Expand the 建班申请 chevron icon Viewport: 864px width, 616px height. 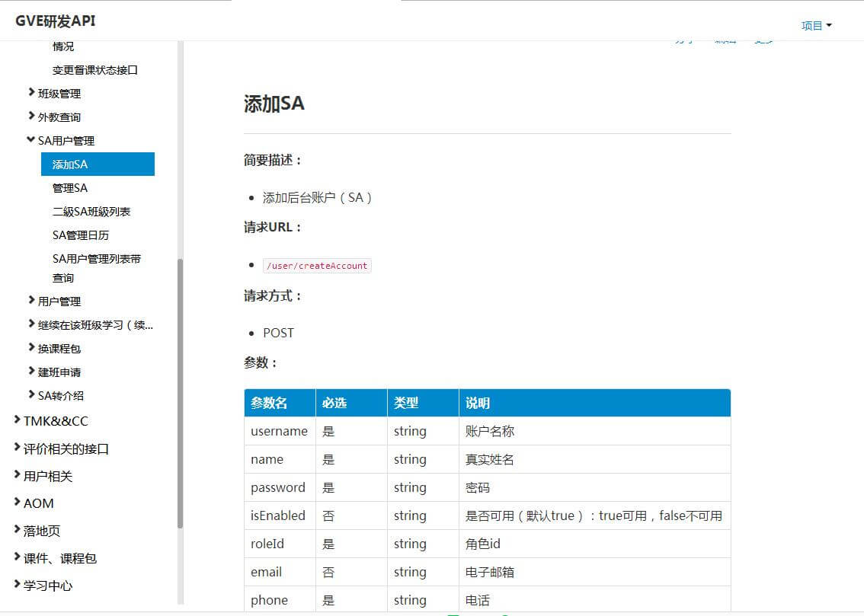31,372
